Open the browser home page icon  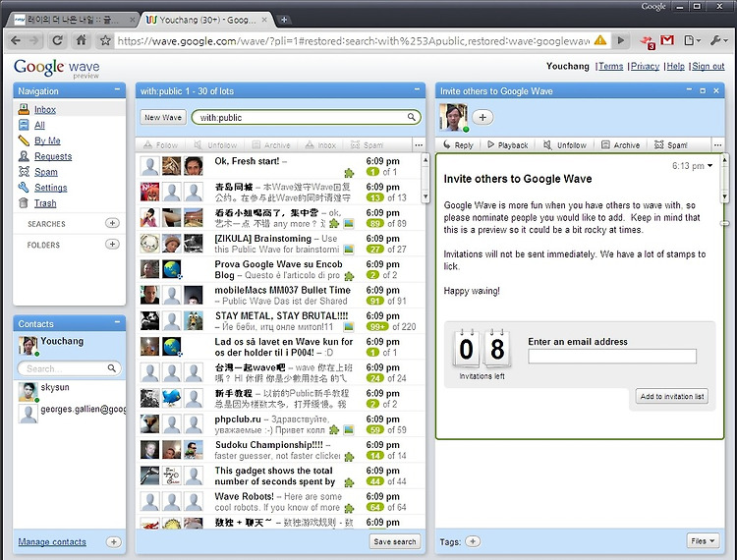click(82, 40)
